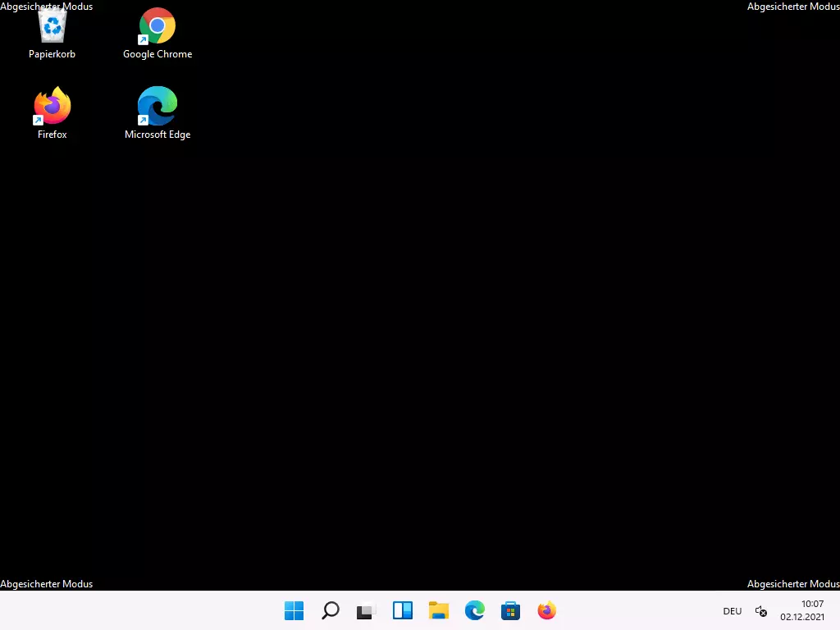Viewport: 840px width, 630px height.
Task: Click the muted speaker tray icon
Action: click(x=760, y=611)
